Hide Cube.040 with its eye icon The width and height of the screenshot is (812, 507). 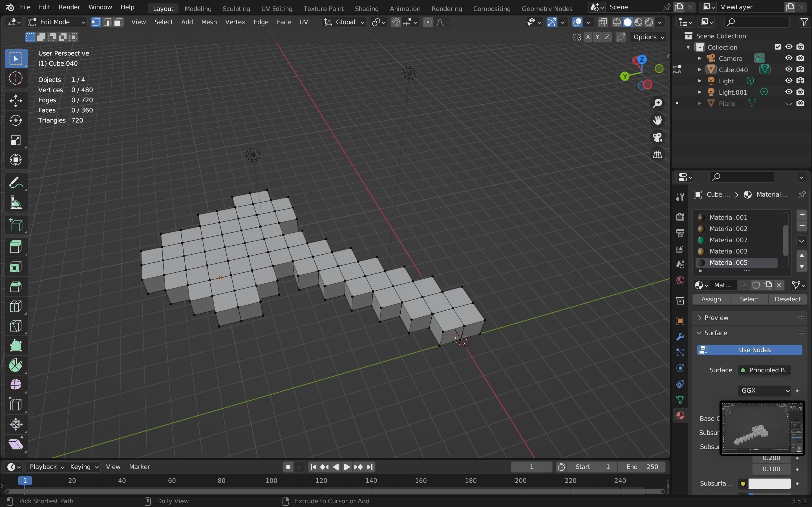pos(789,69)
